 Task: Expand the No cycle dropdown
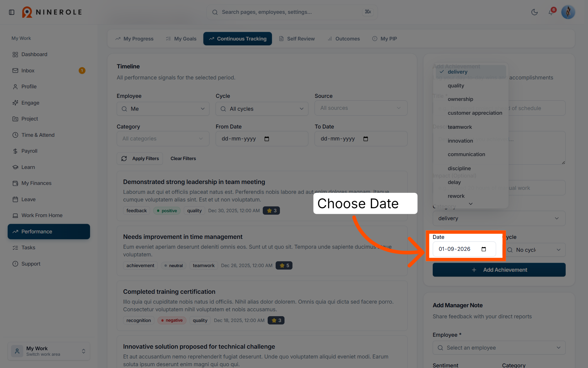(534, 250)
